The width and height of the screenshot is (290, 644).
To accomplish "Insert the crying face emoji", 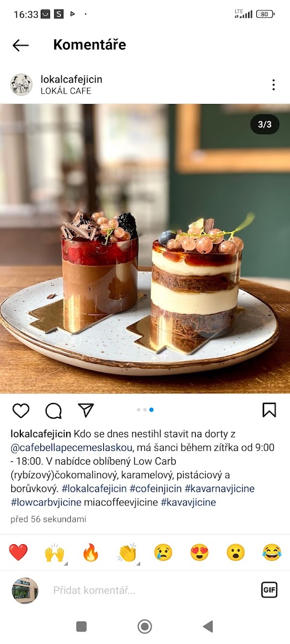I will (163, 552).
